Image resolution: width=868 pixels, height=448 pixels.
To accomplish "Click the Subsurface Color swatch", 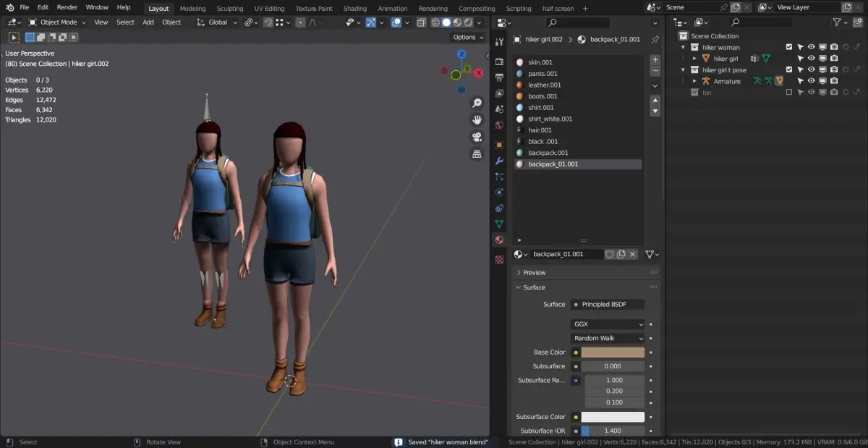I will 613,417.
